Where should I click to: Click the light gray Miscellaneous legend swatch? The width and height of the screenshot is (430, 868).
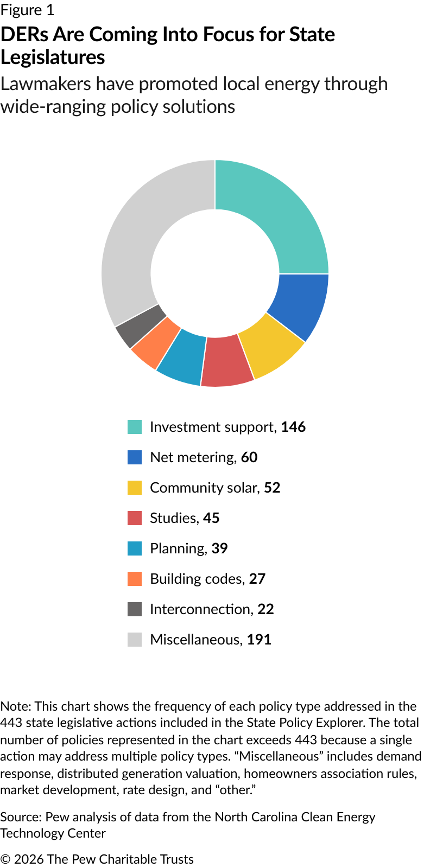pyautogui.click(x=135, y=640)
